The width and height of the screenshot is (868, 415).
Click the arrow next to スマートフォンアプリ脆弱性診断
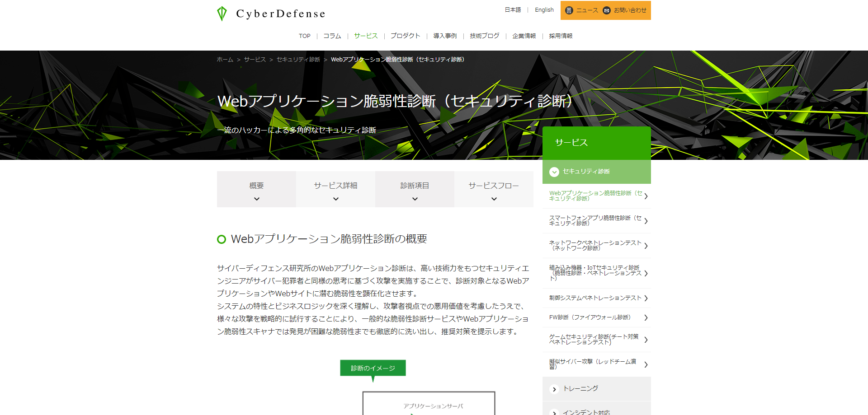(x=646, y=221)
